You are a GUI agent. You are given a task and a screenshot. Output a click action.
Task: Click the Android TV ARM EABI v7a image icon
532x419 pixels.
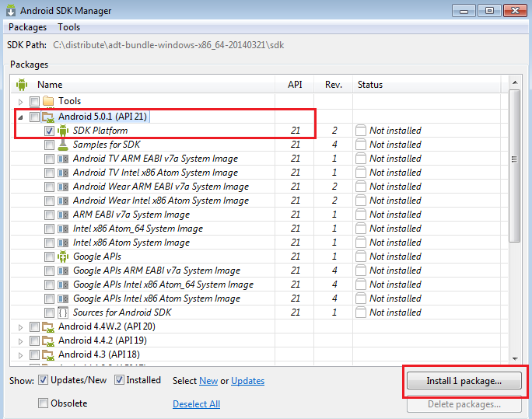tap(63, 159)
